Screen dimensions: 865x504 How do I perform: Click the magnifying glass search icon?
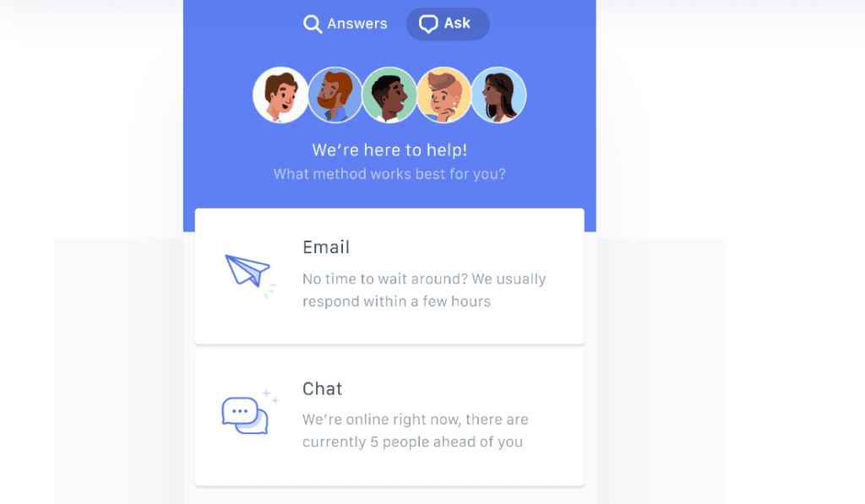click(313, 24)
